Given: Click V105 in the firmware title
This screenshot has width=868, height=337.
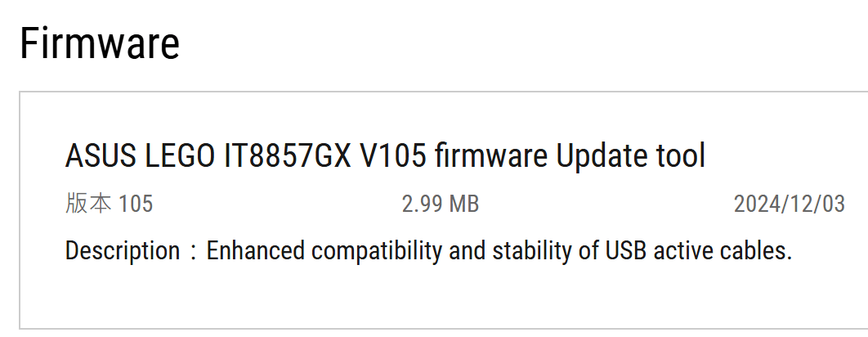Looking at the screenshot, I should 393,156.
